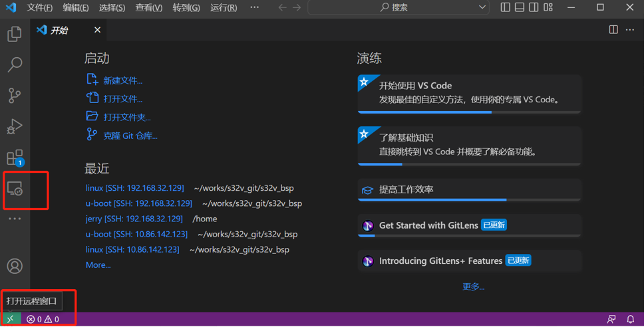Click the VS Code logo in title bar

click(11, 7)
